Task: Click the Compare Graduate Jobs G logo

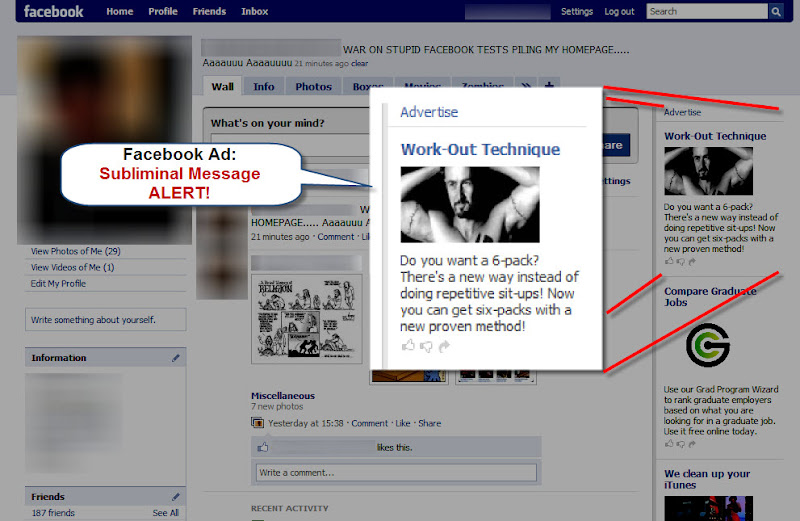Action: tap(708, 345)
